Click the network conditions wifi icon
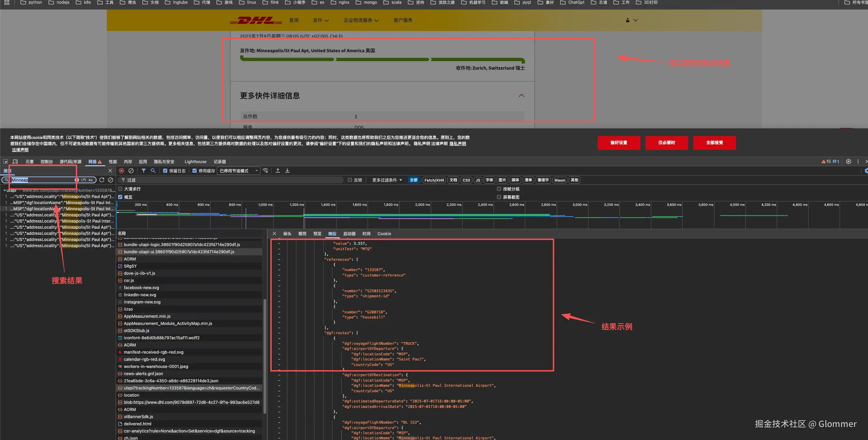The height and width of the screenshot is (440, 868). pyautogui.click(x=266, y=171)
